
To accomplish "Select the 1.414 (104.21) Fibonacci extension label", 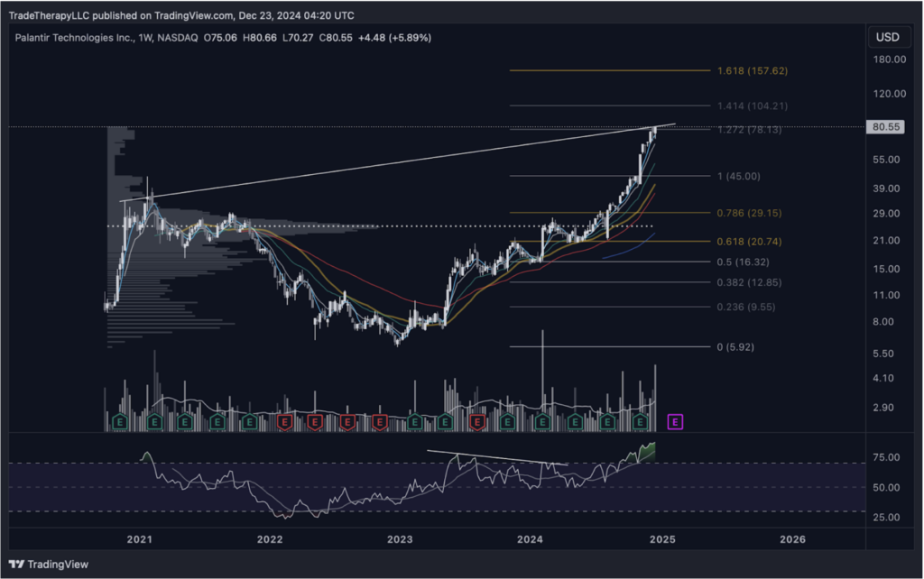I will coord(744,106).
